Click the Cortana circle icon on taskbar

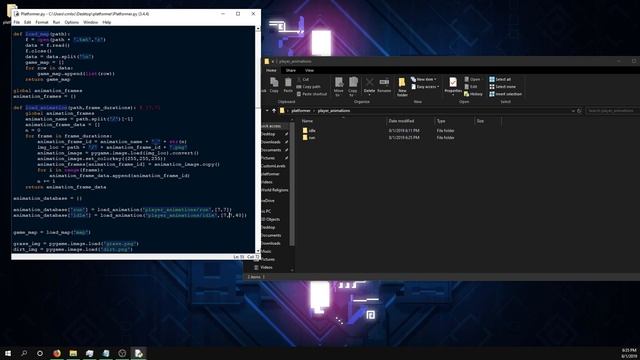tap(40, 353)
